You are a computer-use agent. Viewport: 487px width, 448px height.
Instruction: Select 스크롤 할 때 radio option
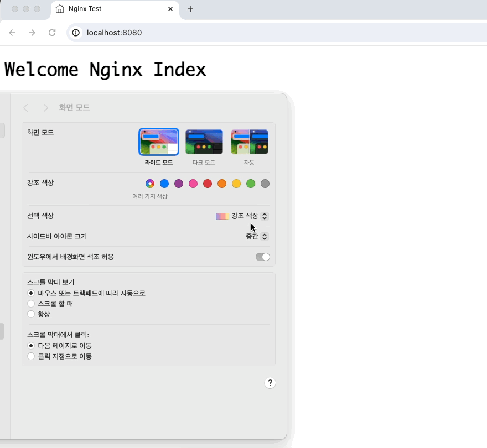tap(31, 304)
